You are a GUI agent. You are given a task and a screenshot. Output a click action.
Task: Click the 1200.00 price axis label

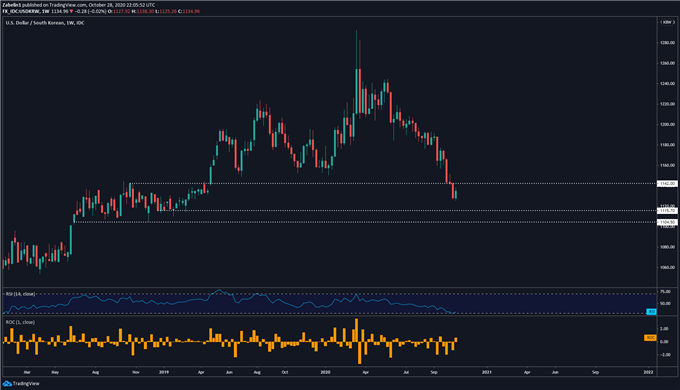(667, 124)
